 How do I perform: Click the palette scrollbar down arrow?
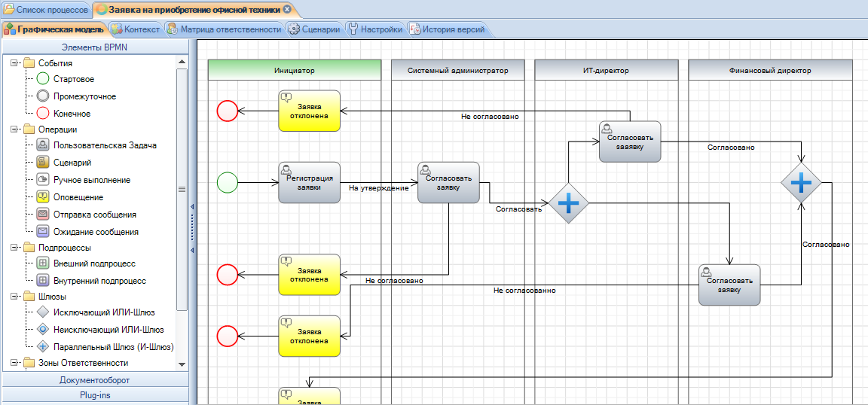click(182, 364)
